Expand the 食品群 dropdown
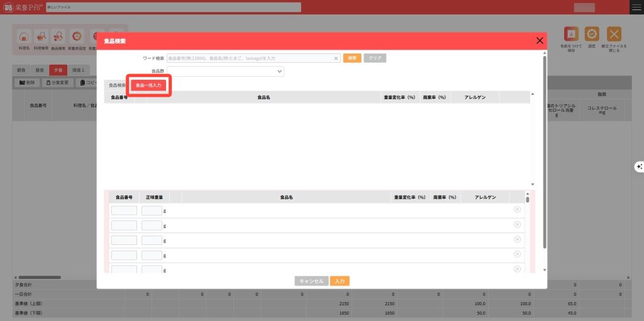Screen dimensions: 644x321 pyautogui.click(x=280, y=72)
